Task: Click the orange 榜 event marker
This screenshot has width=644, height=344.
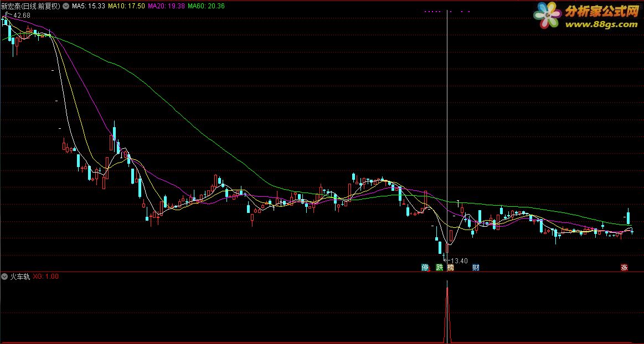Action: pos(451,267)
